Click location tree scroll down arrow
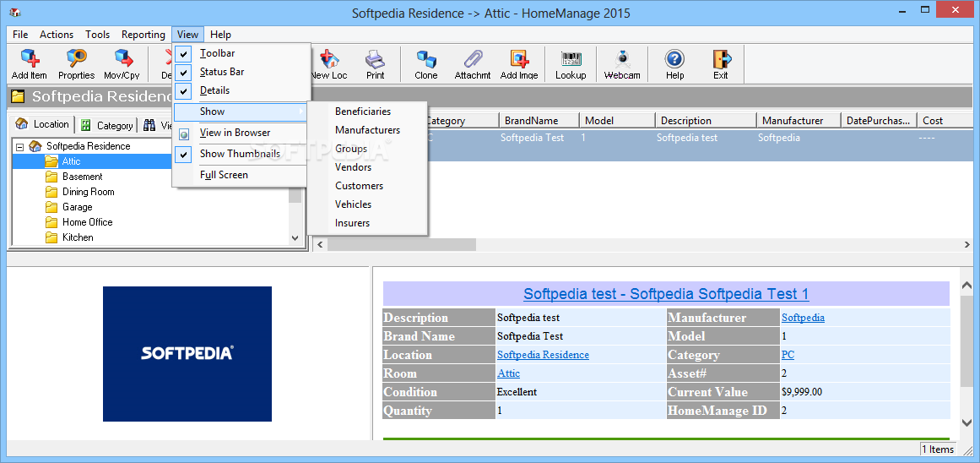 295,237
